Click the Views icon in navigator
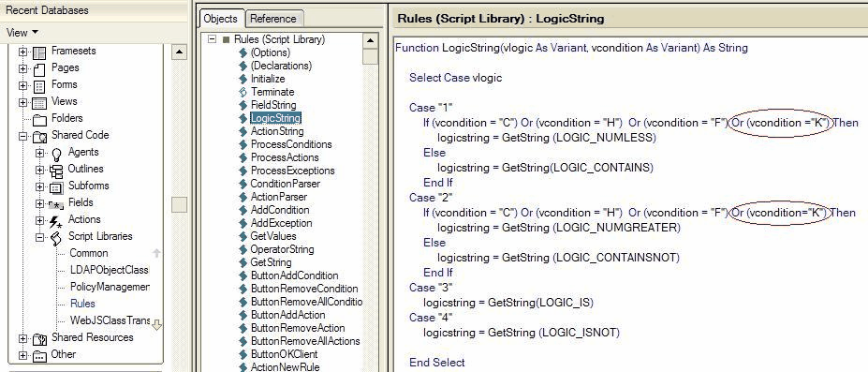 tap(39, 103)
